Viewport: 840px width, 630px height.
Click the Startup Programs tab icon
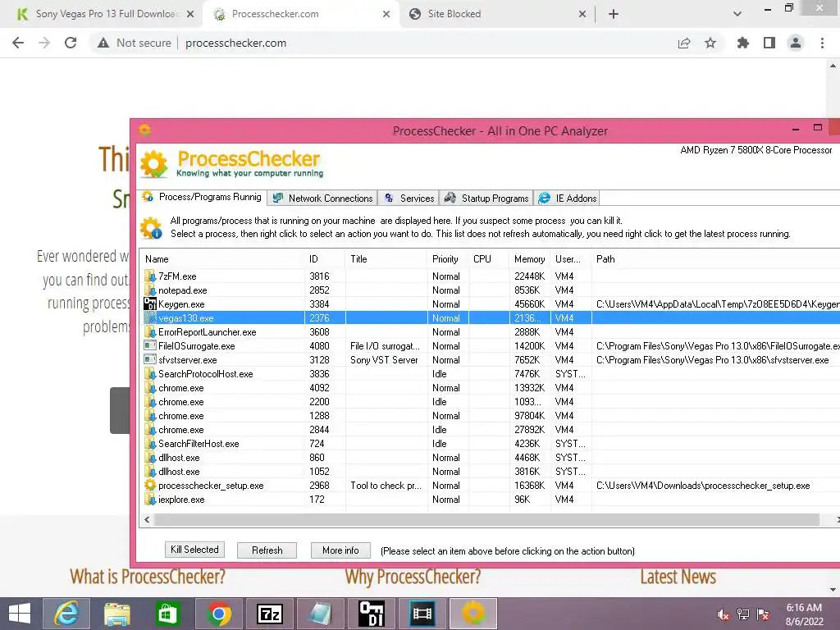coord(450,199)
